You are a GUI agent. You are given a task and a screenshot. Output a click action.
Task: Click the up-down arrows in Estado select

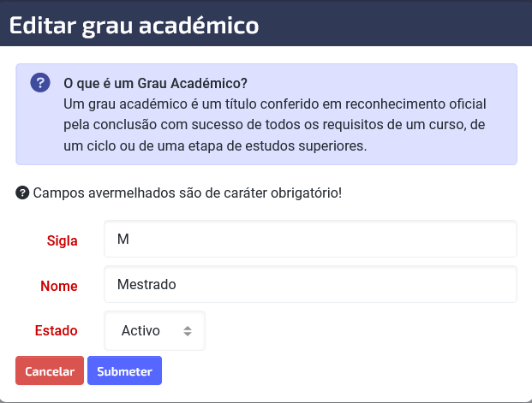[x=188, y=331]
